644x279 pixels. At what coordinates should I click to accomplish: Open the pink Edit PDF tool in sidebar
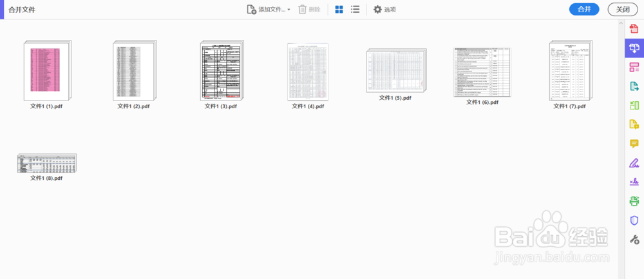(634, 67)
